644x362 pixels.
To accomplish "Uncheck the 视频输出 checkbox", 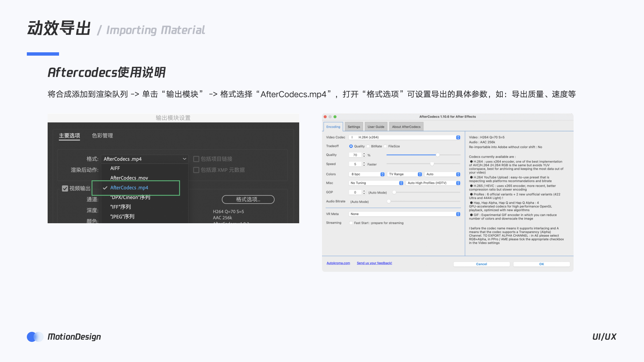I will [65, 188].
